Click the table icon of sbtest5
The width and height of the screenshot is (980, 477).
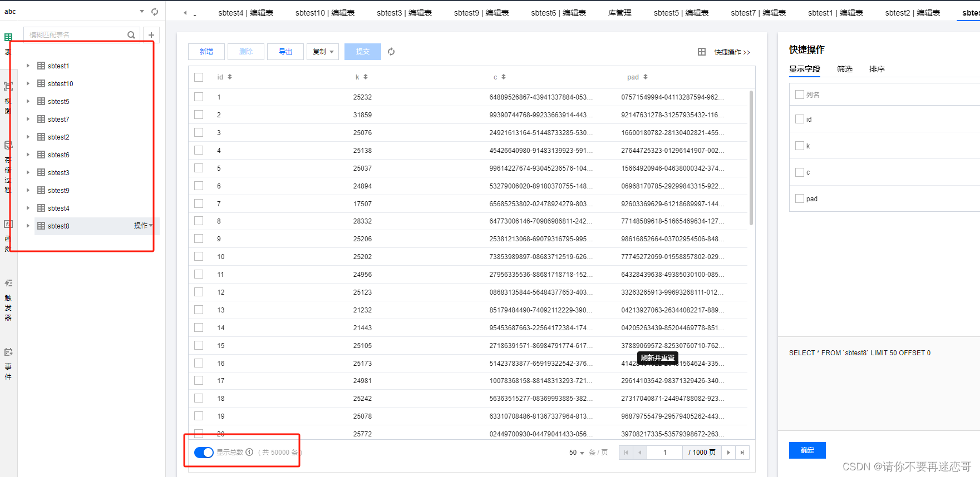click(41, 101)
